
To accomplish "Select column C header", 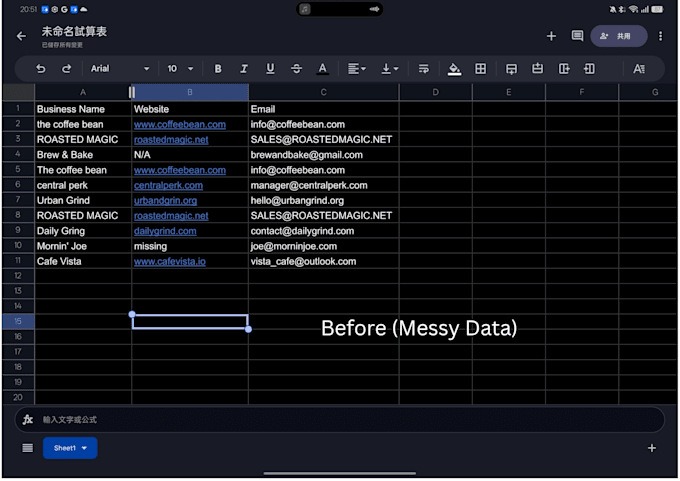I will (x=324, y=92).
